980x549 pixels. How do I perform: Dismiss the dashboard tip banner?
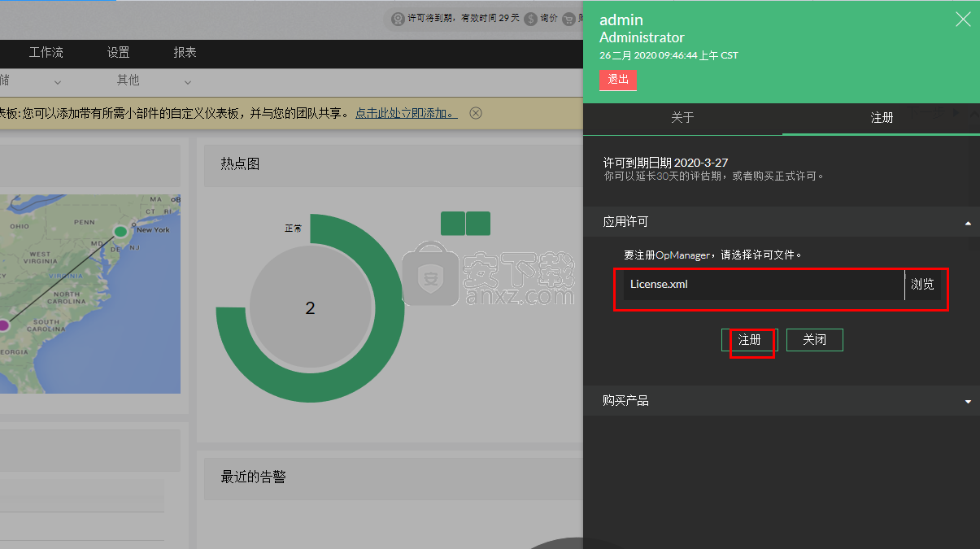pos(476,113)
